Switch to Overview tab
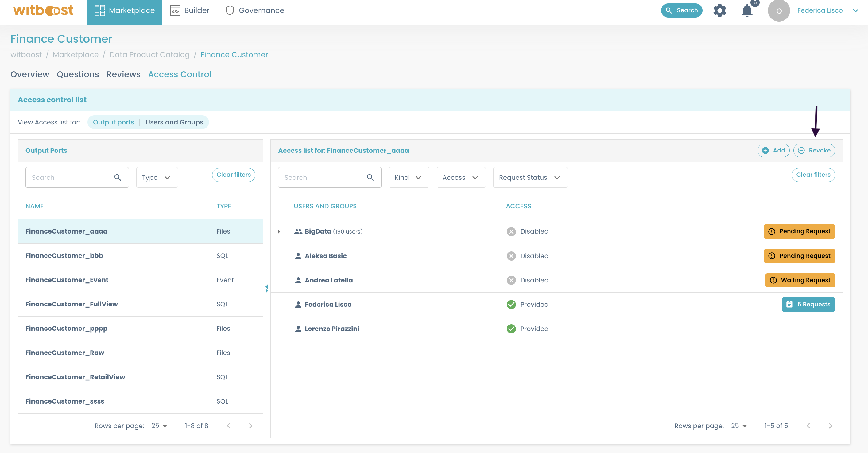The height and width of the screenshot is (453, 868). coord(30,74)
